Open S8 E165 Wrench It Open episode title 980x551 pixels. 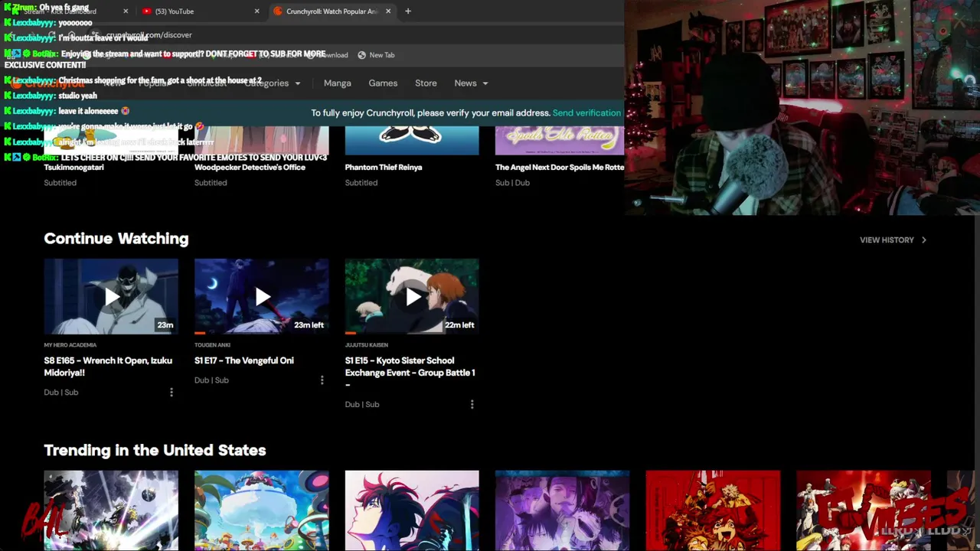(x=108, y=367)
